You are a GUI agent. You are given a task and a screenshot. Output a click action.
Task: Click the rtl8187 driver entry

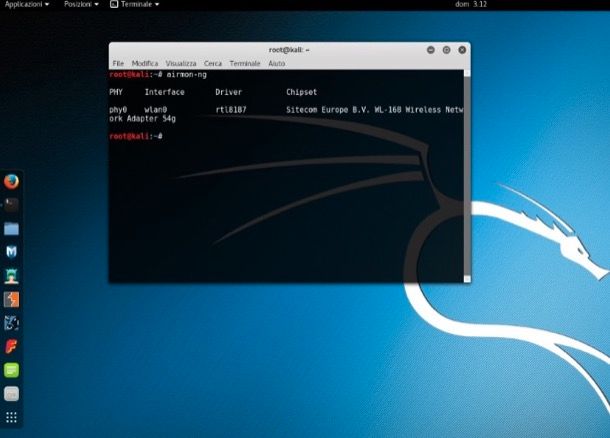[x=231, y=110]
